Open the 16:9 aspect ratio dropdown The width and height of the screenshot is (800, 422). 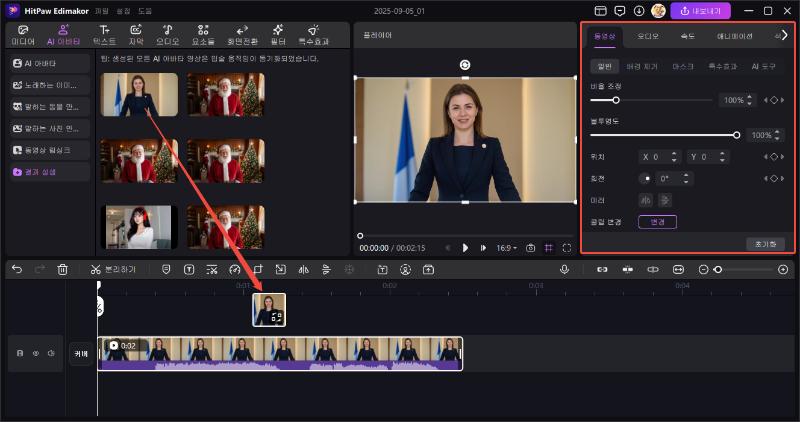(x=507, y=248)
